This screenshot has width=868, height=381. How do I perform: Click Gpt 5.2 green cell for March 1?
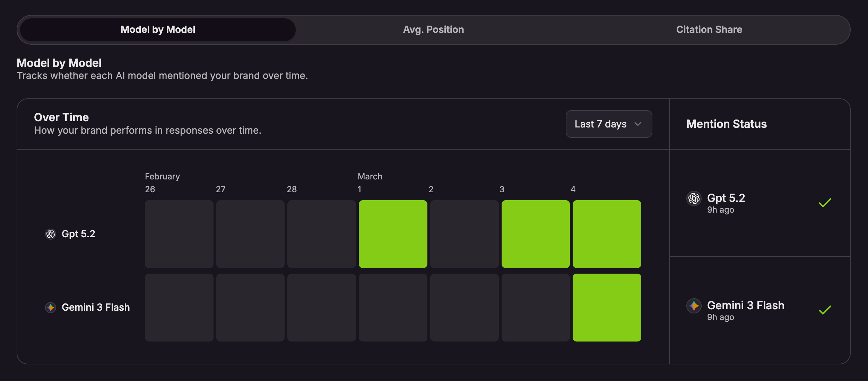393,234
